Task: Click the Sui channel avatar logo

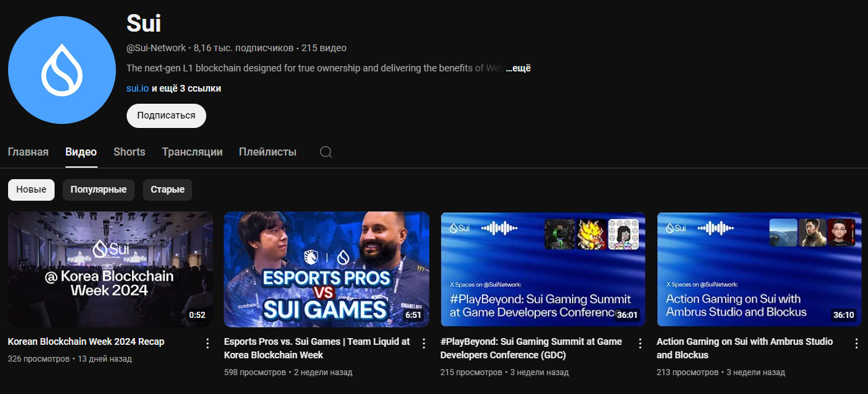Action: (62, 70)
